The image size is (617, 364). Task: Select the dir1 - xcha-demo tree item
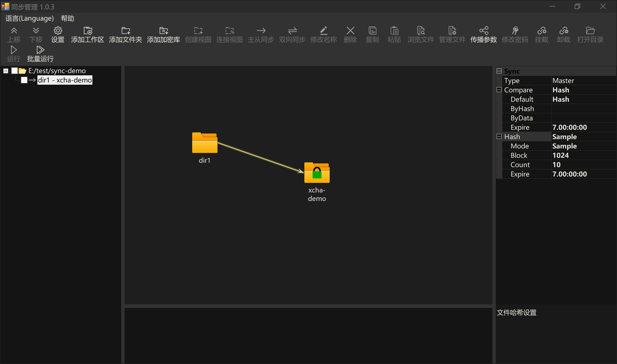pyautogui.click(x=65, y=80)
